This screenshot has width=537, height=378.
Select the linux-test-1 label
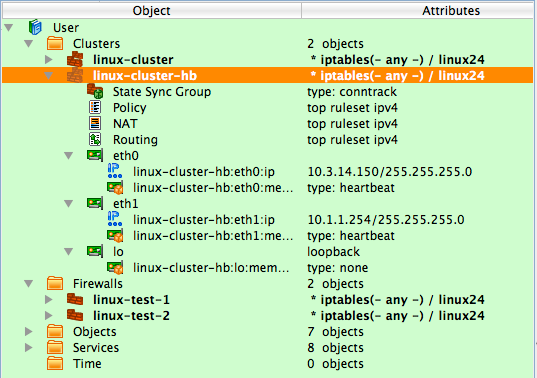(x=131, y=300)
